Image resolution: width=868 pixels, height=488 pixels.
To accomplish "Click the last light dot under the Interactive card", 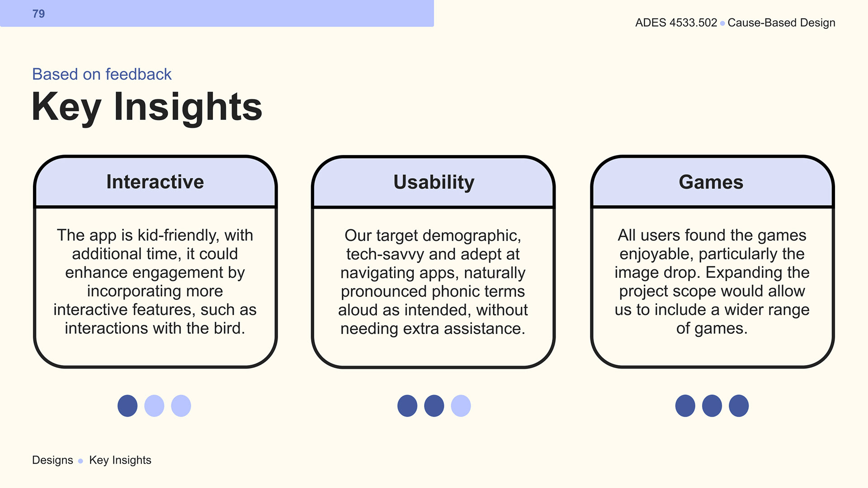I will [181, 406].
